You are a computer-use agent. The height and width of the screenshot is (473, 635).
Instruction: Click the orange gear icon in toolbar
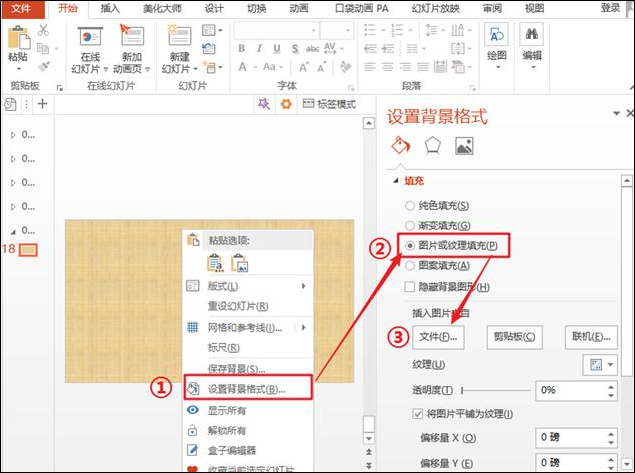point(286,104)
